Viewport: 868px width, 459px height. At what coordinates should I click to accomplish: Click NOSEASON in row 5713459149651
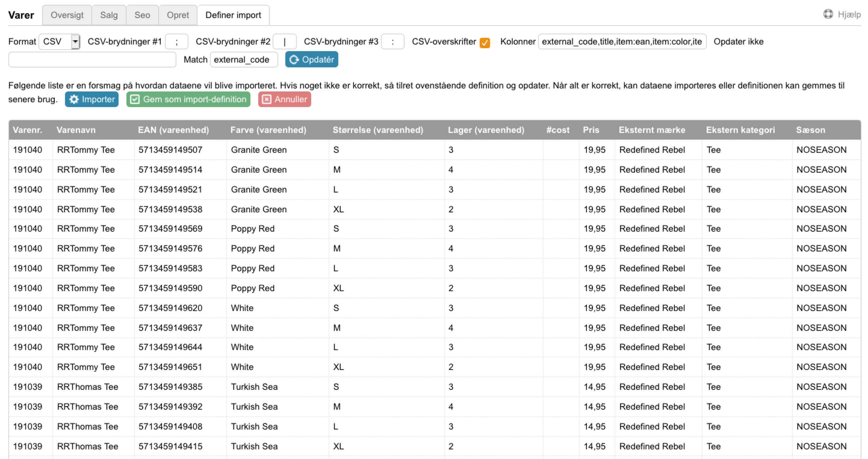[x=821, y=367]
